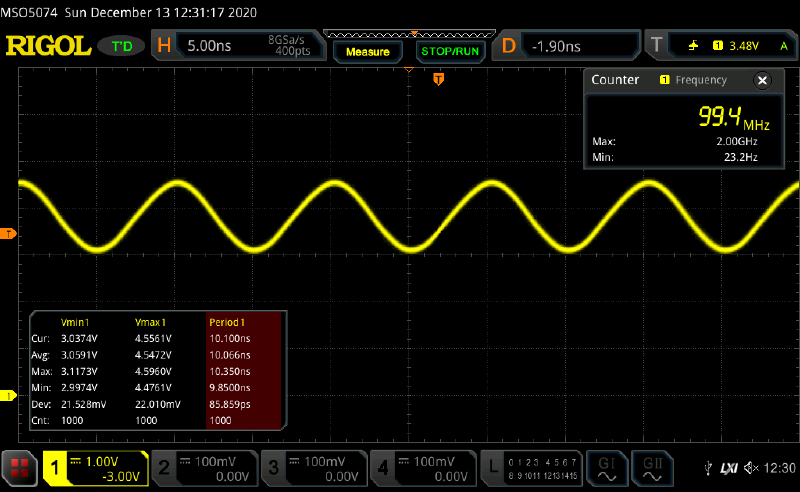Open the delay settings showing -1.90ns
This screenshot has height=492, width=800.
point(568,46)
